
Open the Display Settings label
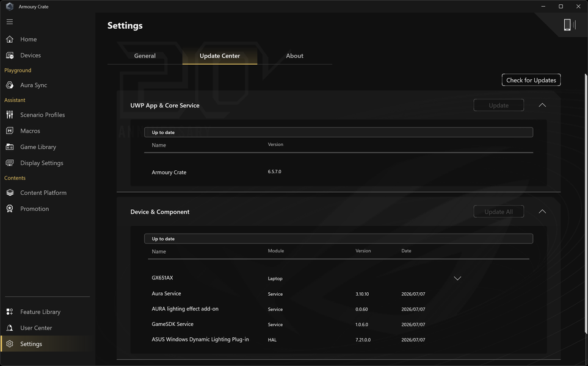(42, 163)
